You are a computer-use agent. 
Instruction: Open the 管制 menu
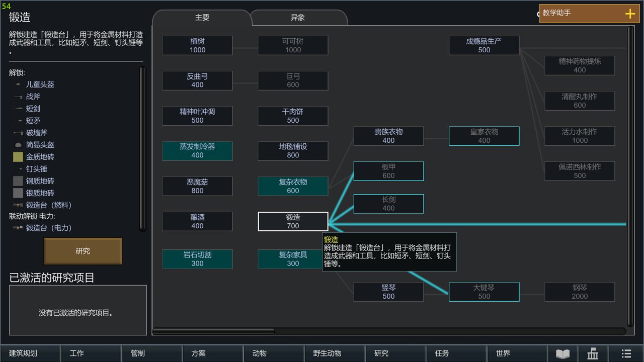[x=152, y=353]
